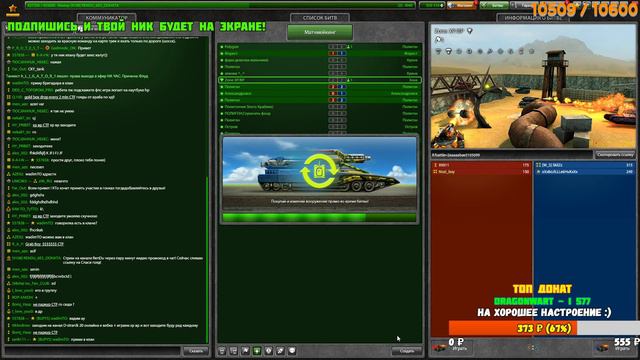Image resolution: width=640 pixels, height=360 pixels.
Task: Select player Root_boy in red team
Action: [481, 172]
